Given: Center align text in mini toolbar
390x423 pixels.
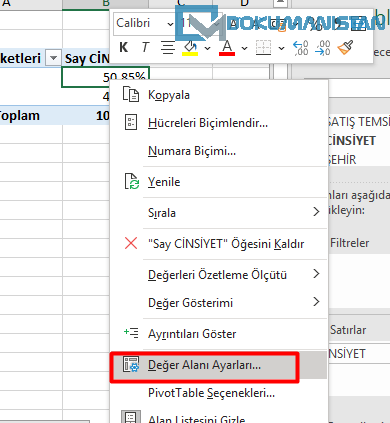Looking at the screenshot, I should click(168, 47).
